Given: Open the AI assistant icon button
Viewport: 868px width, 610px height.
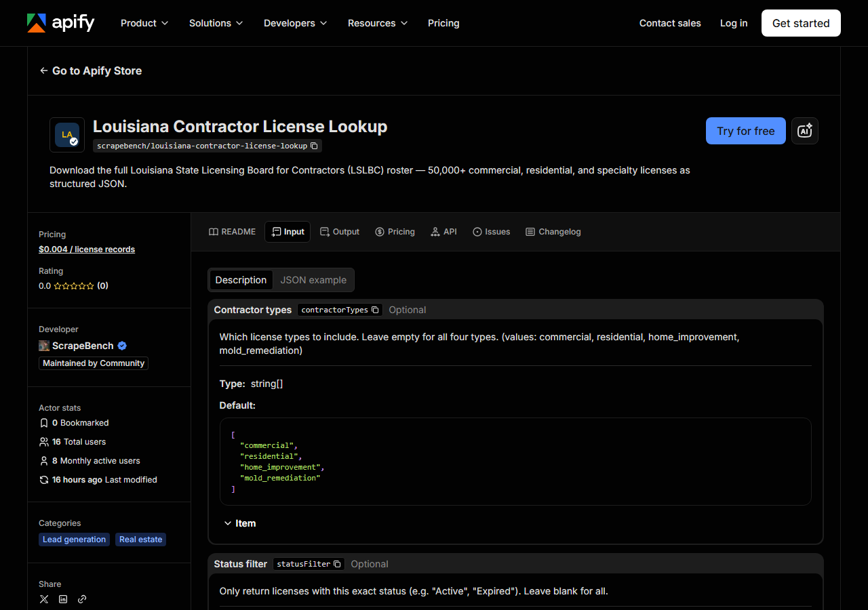Looking at the screenshot, I should (805, 131).
